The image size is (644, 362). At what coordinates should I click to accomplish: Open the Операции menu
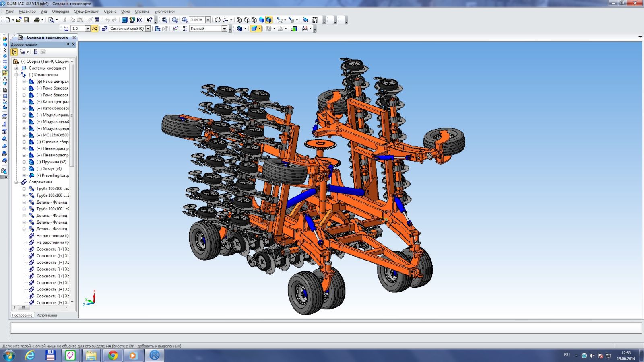tap(60, 12)
